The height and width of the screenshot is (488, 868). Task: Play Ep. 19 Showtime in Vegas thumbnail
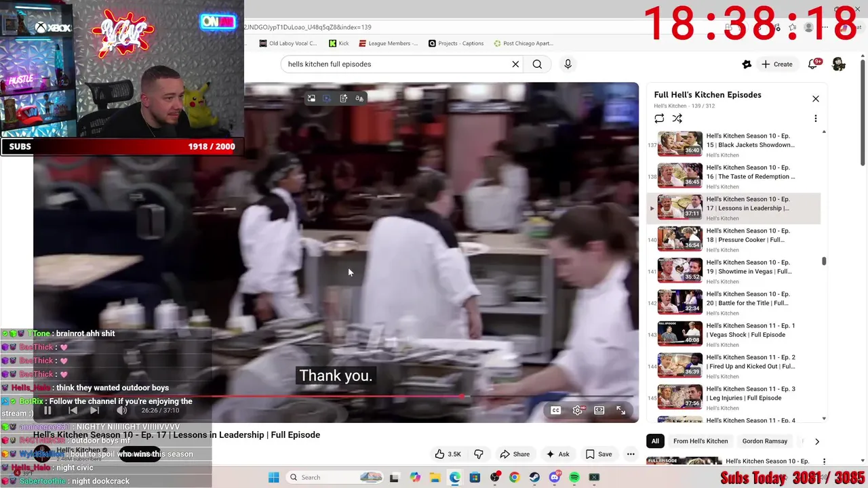click(680, 270)
